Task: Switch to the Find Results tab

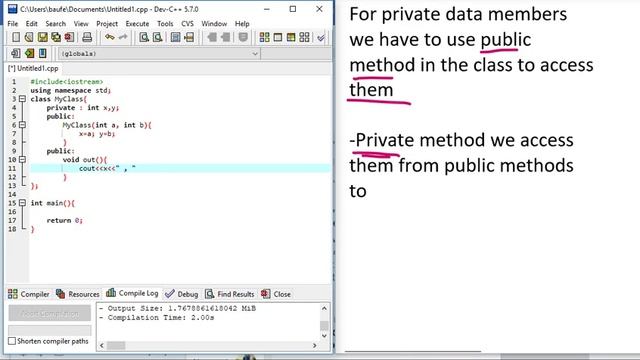Action: (229, 294)
